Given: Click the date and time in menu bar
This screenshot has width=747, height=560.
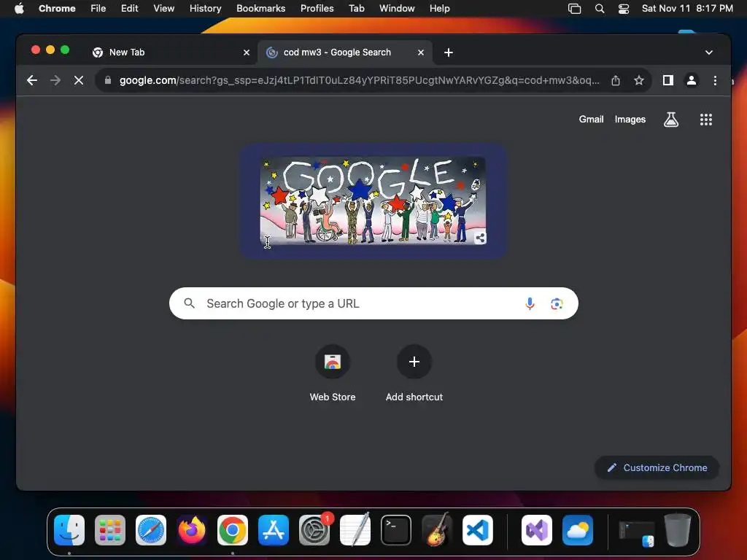Looking at the screenshot, I should tap(687, 8).
